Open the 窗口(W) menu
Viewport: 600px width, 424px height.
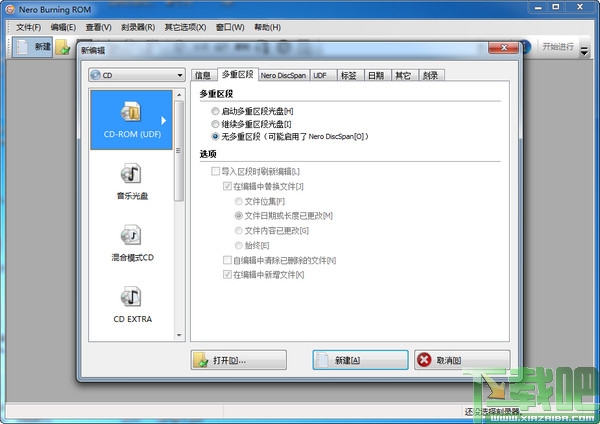(230, 27)
